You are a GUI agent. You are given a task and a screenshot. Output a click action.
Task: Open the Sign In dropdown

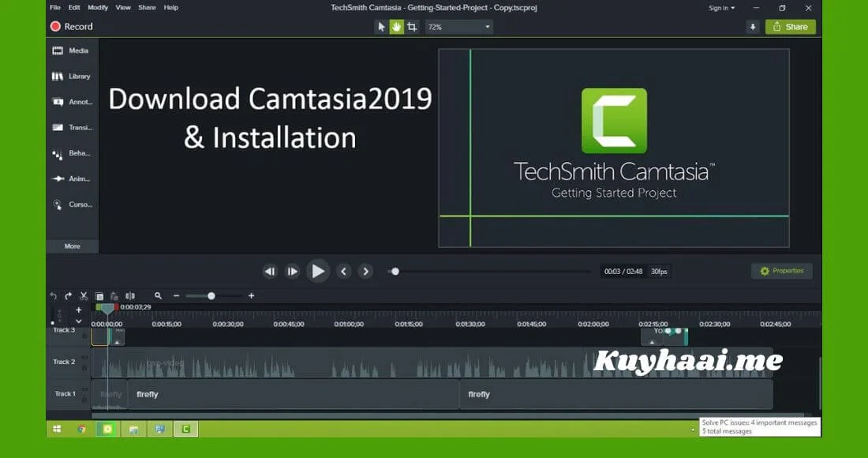pos(722,8)
